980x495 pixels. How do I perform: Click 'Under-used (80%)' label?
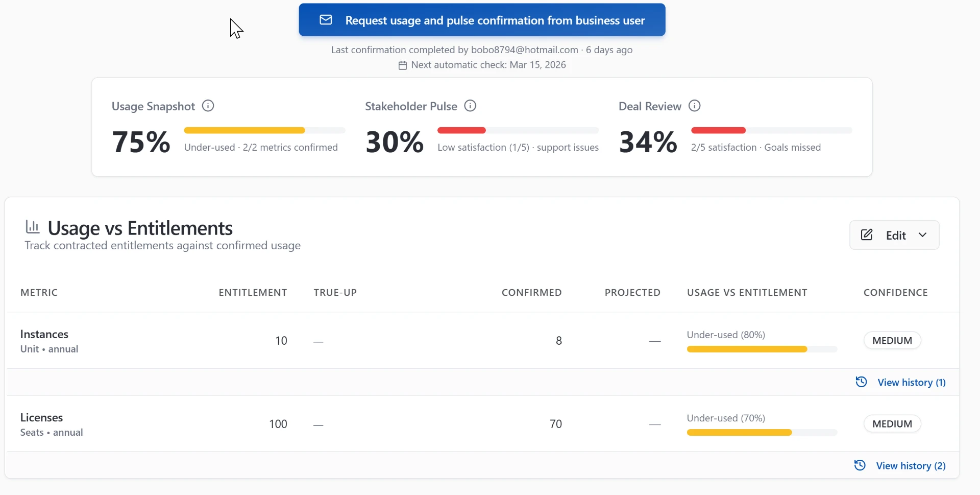(726, 335)
